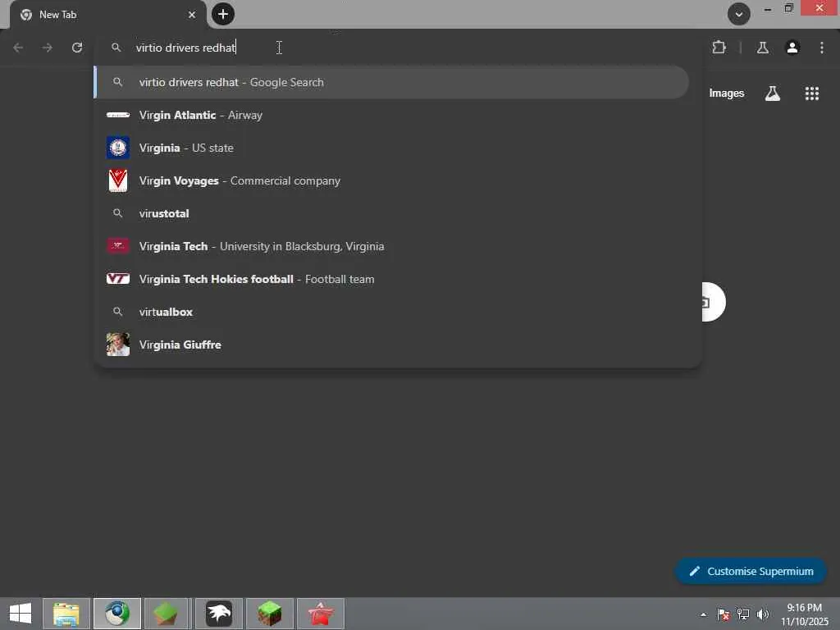Open the Extensions puzzle icon

pyautogui.click(x=719, y=48)
